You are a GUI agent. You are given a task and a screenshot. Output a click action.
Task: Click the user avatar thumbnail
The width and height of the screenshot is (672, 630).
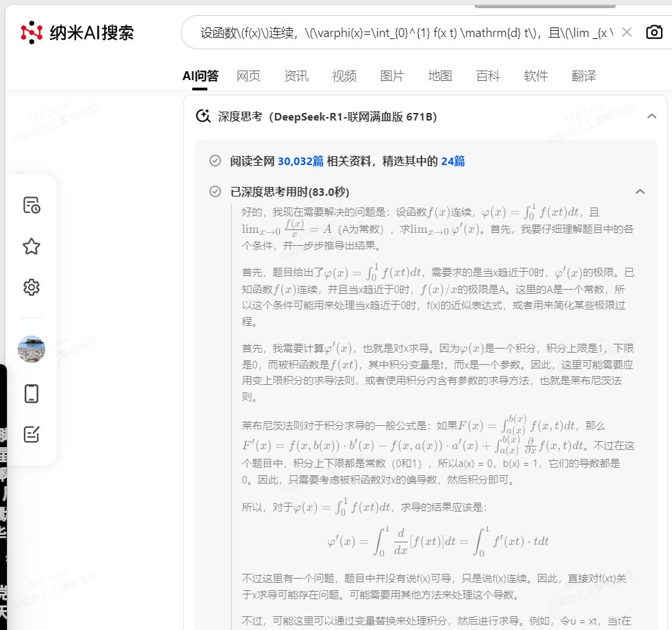click(x=31, y=349)
